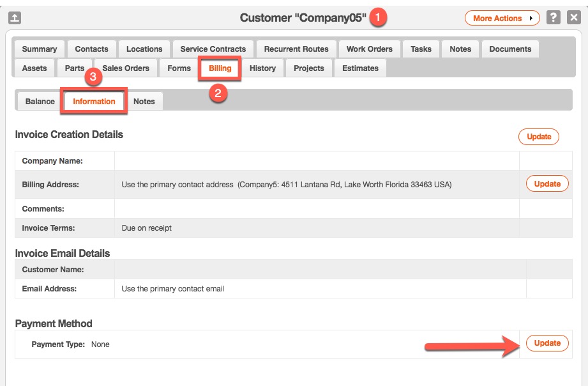Open the Contacts tab
Image resolution: width=588 pixels, height=386 pixels.
(91, 49)
